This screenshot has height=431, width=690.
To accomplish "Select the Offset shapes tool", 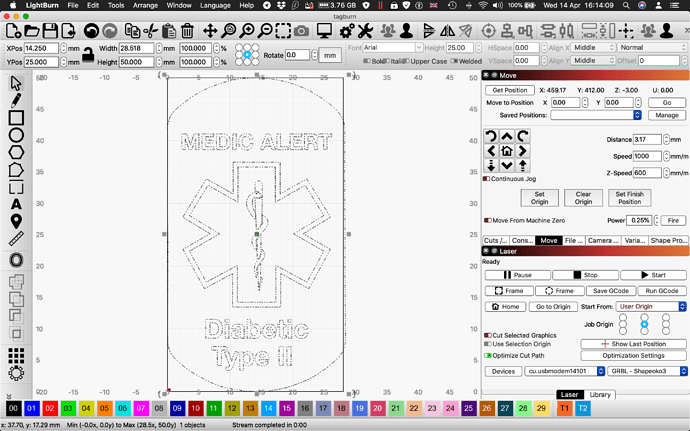I will pyautogui.click(x=16, y=260).
